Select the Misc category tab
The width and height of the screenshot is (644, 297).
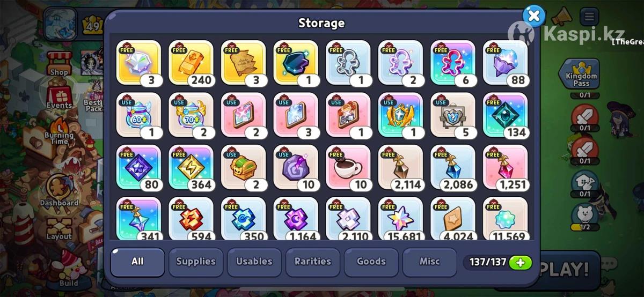430,262
